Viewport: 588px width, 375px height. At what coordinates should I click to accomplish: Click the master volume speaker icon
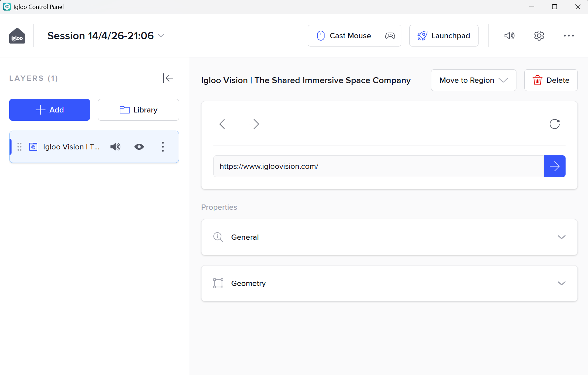pyautogui.click(x=509, y=36)
